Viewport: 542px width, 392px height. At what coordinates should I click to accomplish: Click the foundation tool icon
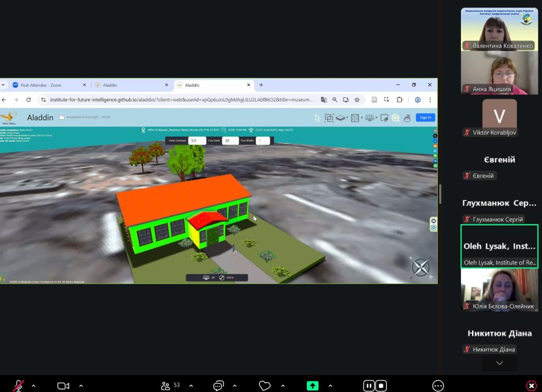point(340,117)
